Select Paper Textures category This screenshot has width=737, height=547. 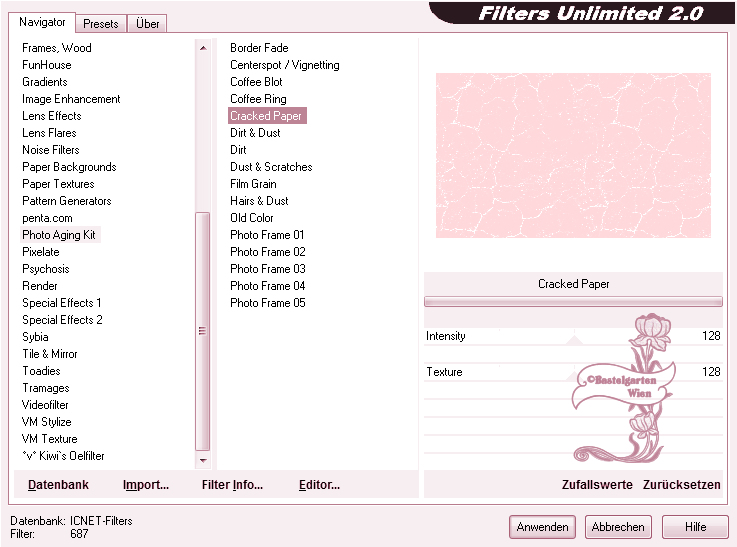point(58,184)
